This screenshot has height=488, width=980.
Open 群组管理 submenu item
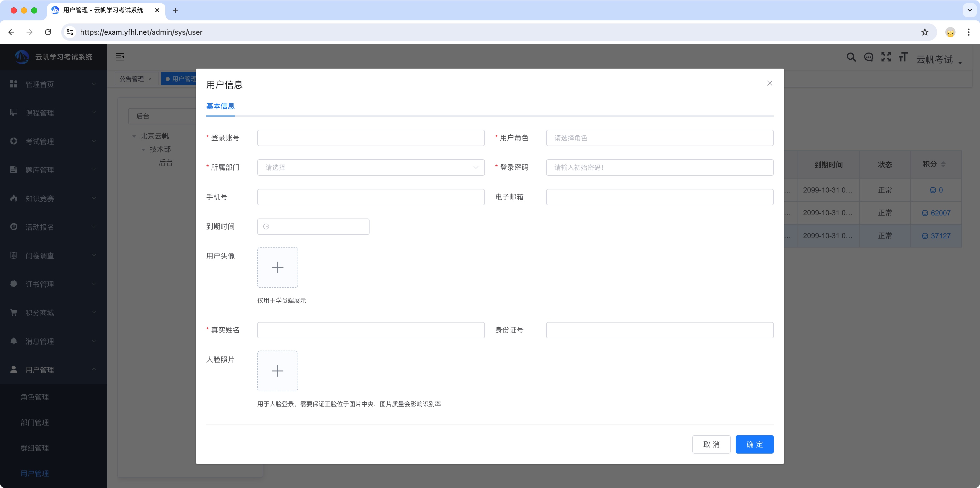pyautogui.click(x=53, y=448)
